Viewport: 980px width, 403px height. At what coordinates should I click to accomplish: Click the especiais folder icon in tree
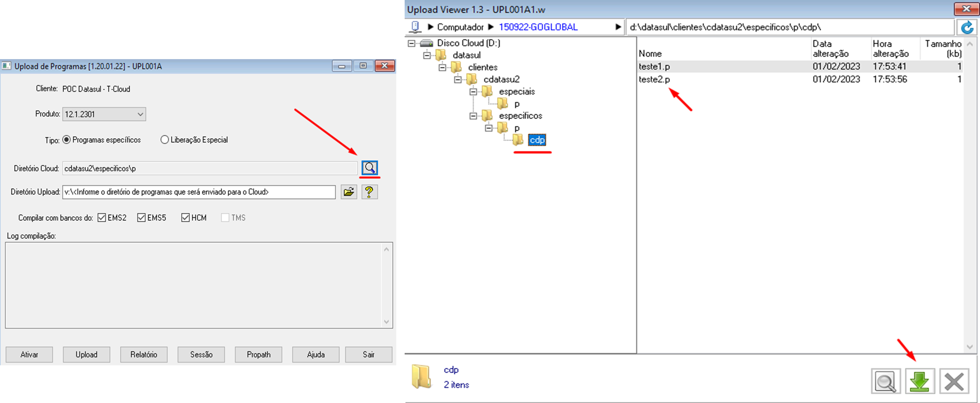click(x=487, y=91)
